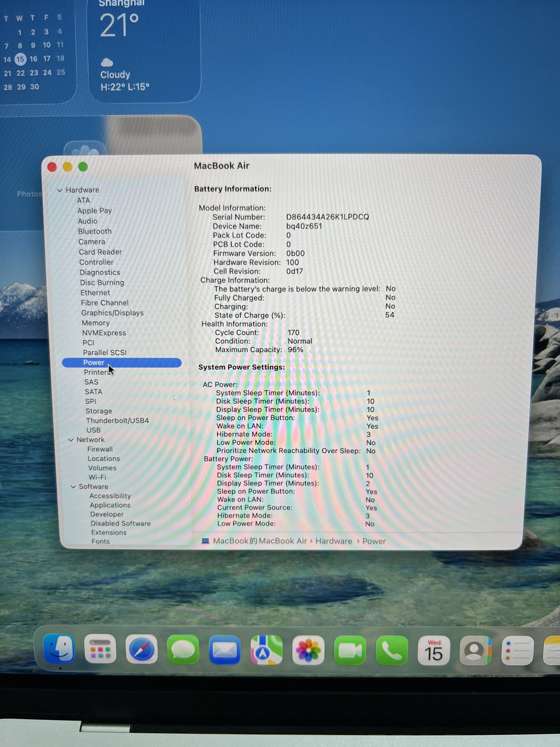Select Bluetooth in the sidebar

[x=94, y=231]
